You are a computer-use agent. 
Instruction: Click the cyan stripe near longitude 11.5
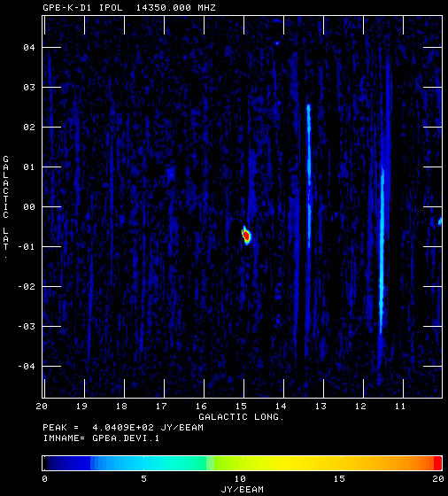point(382,250)
